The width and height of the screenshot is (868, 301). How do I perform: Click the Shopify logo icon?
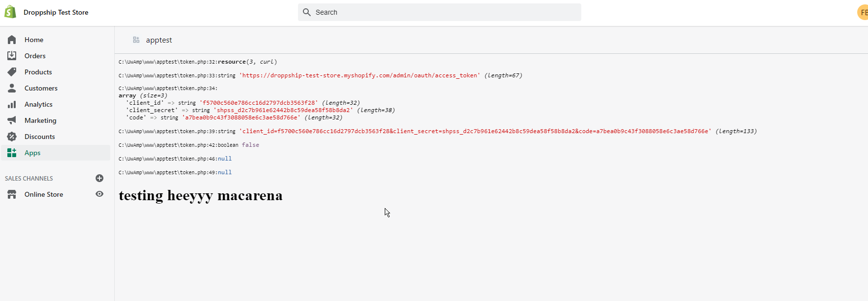click(10, 12)
